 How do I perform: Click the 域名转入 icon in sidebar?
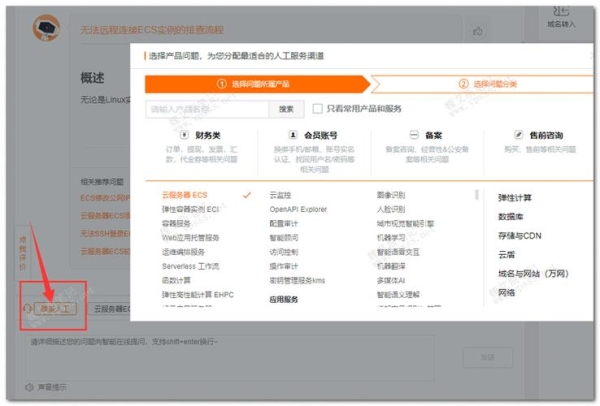pyautogui.click(x=561, y=11)
